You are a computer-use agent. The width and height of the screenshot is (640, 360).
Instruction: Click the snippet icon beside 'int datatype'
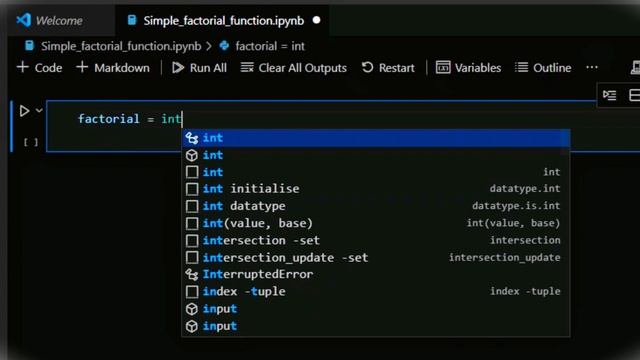[192, 206]
